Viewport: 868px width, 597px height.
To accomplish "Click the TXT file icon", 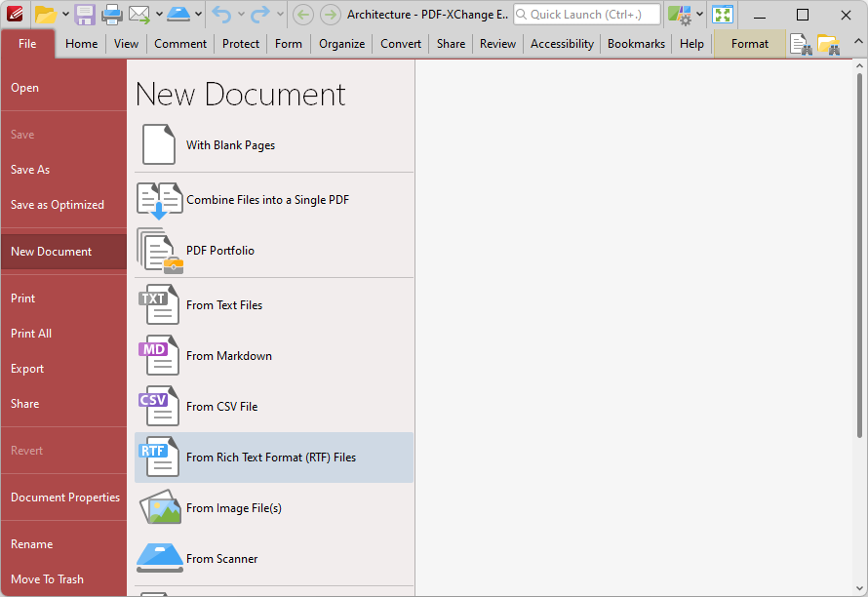I will coord(159,304).
